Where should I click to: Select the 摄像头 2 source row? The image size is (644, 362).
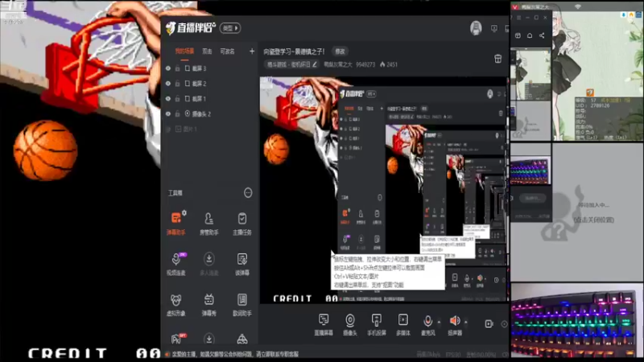(x=210, y=113)
